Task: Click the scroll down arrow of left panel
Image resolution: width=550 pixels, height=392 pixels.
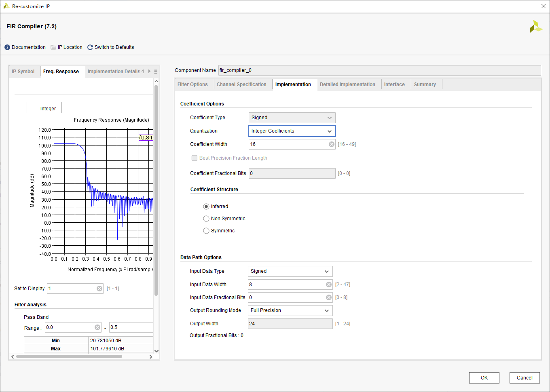Action: 157,351
